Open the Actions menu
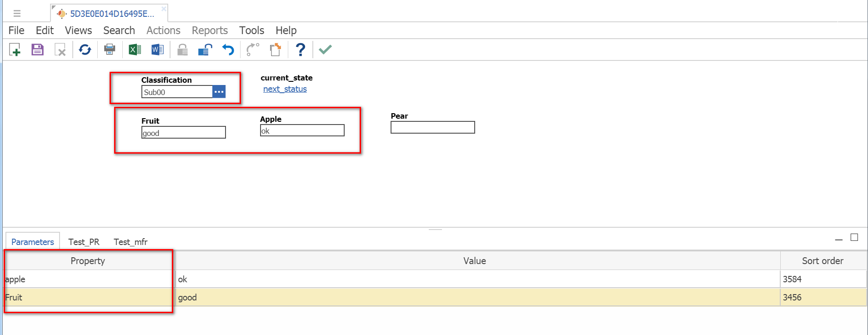Image resolution: width=868 pixels, height=335 pixels. click(x=163, y=30)
